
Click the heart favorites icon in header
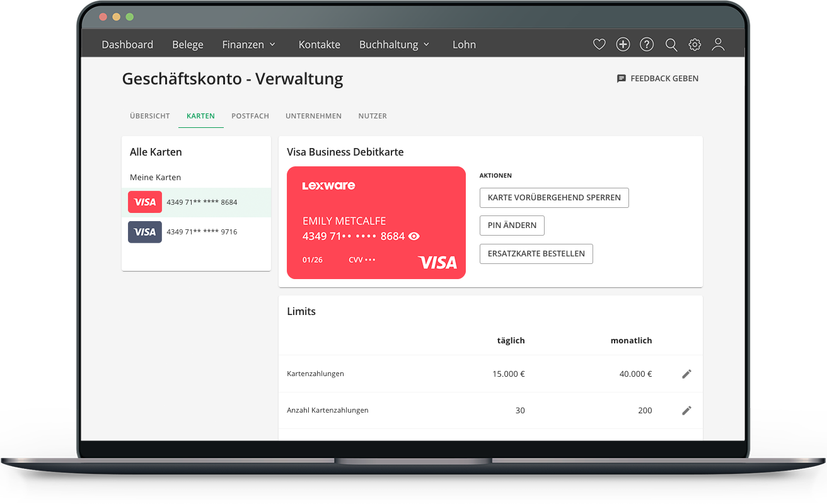tap(599, 44)
